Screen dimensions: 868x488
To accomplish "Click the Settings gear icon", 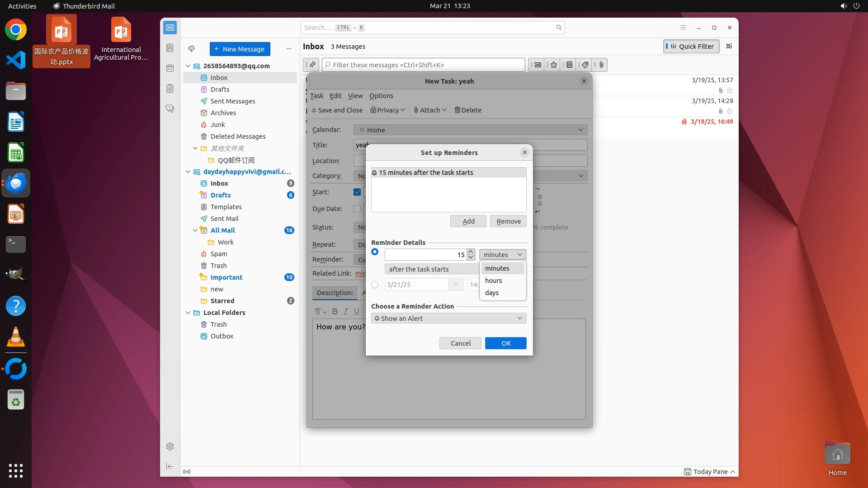I will (170, 446).
